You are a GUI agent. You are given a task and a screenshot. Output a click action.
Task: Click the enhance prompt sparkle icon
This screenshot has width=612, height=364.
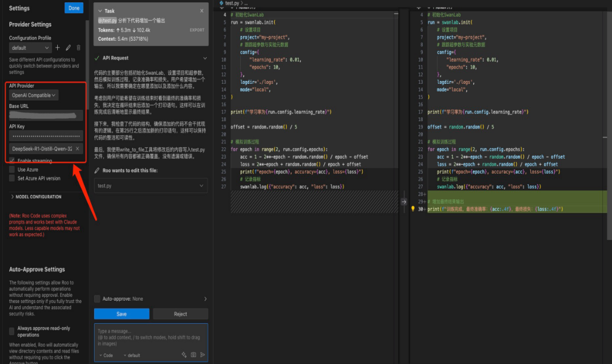tap(184, 355)
